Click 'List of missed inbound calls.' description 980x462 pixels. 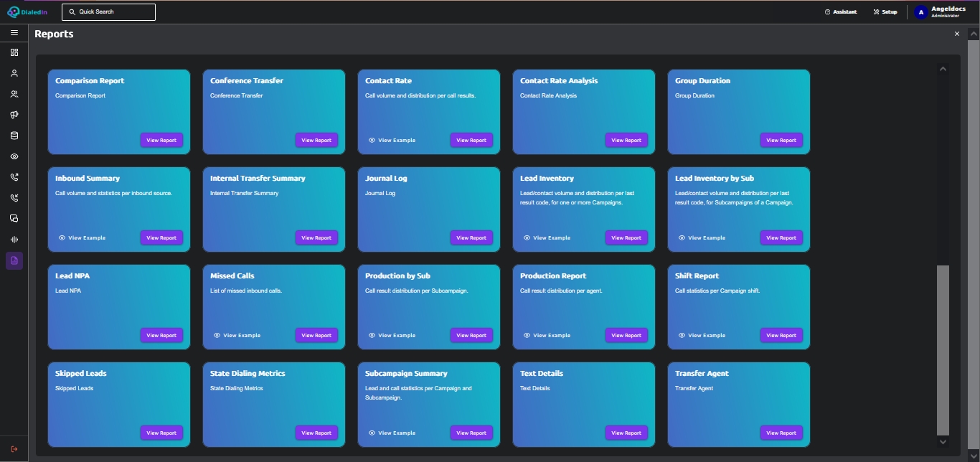coord(246,291)
